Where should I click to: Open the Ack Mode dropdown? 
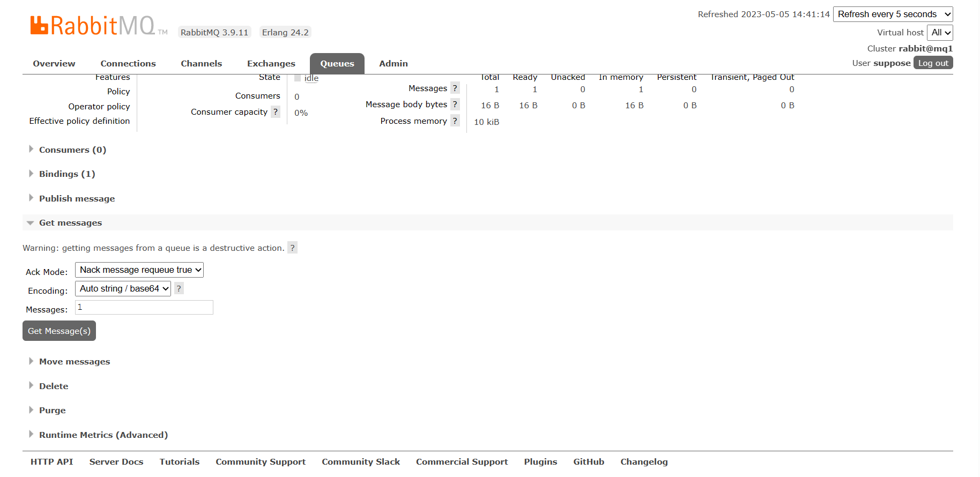coord(139,270)
